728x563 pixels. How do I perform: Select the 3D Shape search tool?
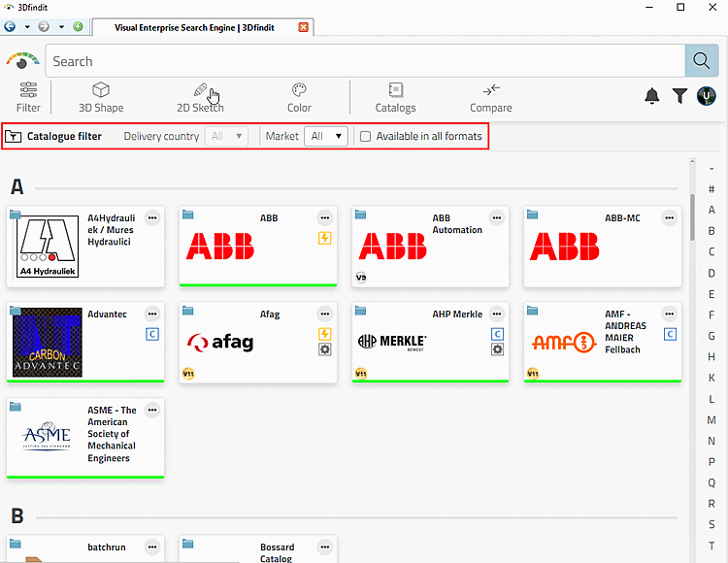pyautogui.click(x=101, y=97)
